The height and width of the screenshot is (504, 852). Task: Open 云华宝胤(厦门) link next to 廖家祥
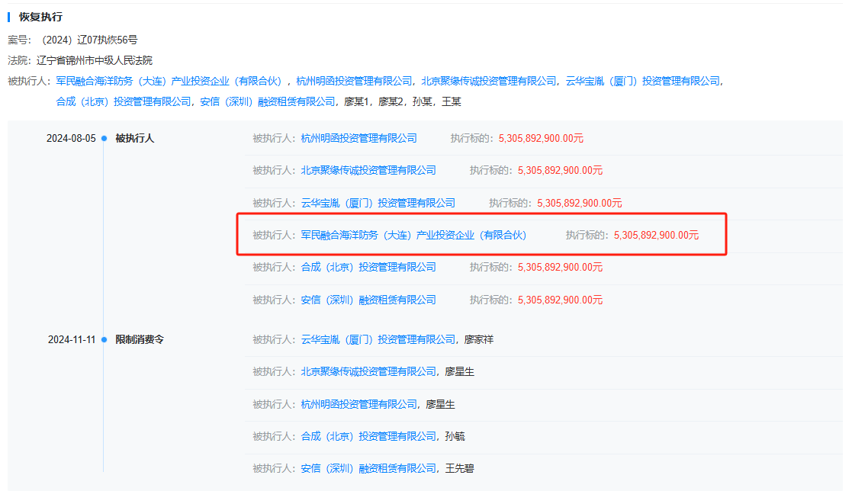click(378, 339)
